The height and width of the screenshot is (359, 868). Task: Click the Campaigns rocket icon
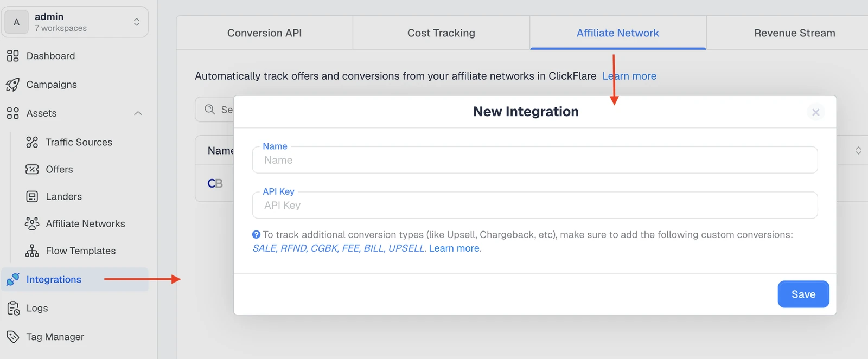tap(12, 85)
